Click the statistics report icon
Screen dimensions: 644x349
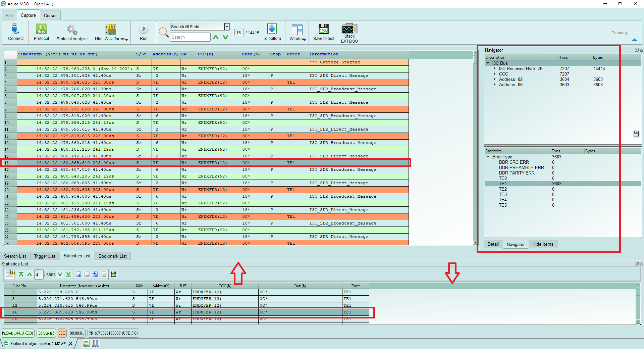pyautogui.click(x=10, y=274)
